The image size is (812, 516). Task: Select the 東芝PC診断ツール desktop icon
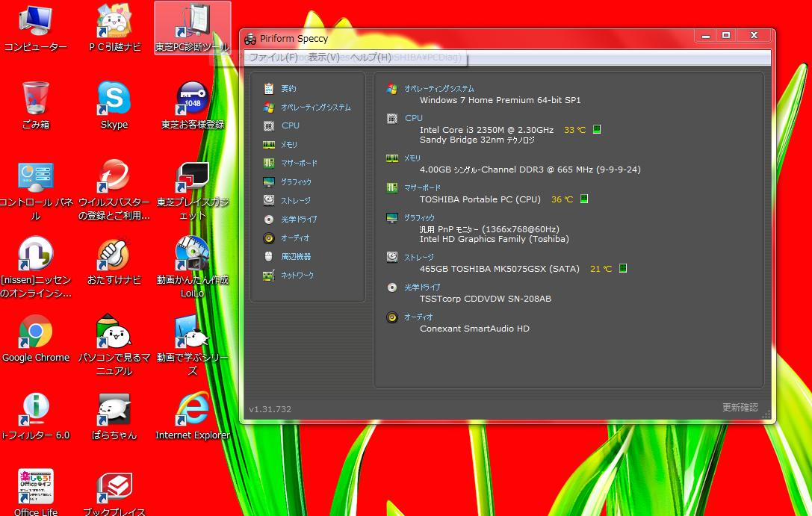[192, 28]
